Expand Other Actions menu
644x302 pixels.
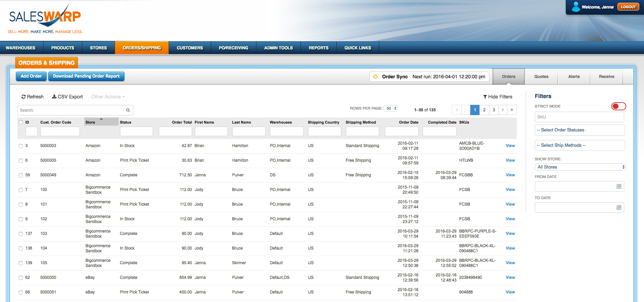(108, 97)
